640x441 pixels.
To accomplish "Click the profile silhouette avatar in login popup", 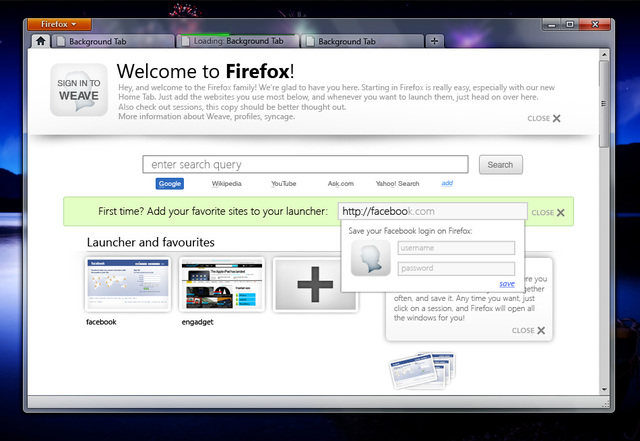I will click(371, 258).
